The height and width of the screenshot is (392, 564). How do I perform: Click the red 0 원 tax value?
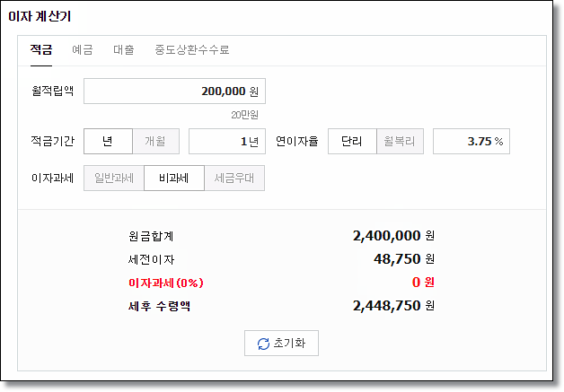(423, 283)
